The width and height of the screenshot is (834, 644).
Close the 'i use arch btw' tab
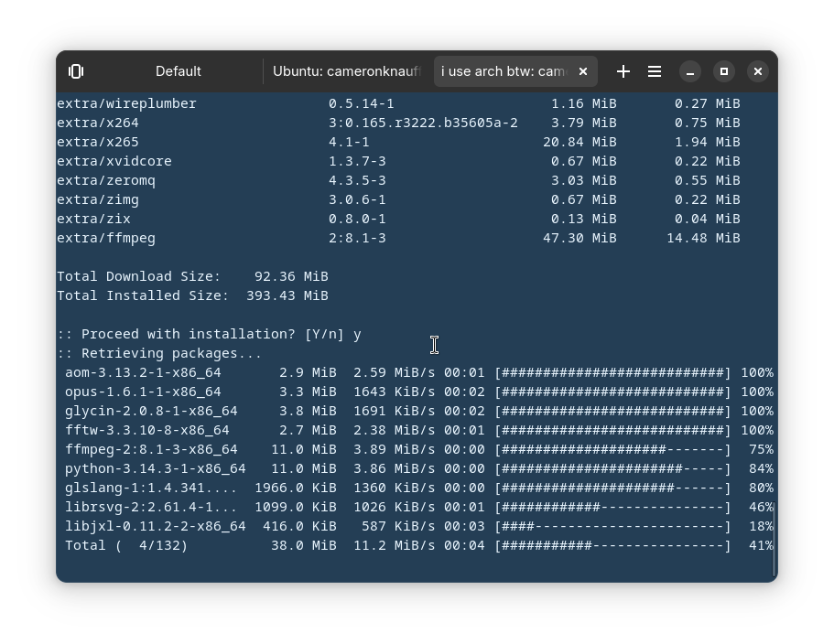click(583, 71)
